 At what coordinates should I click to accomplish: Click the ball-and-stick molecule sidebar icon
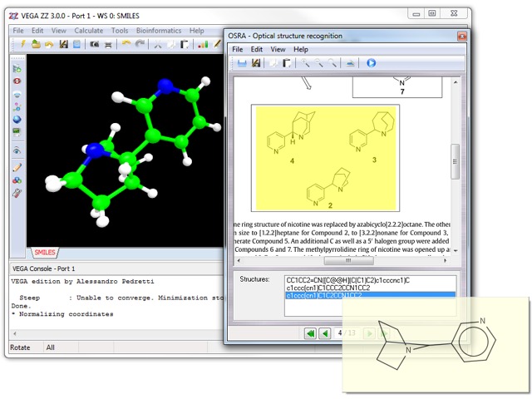click(x=17, y=107)
